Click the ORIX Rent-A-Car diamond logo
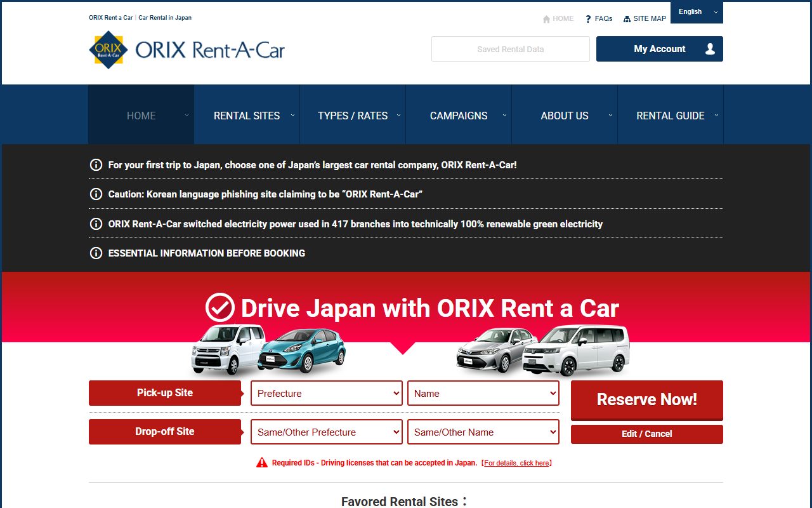Screen dimensions: 812x508 108,50
